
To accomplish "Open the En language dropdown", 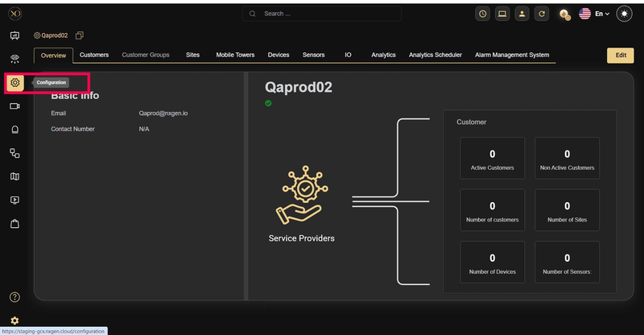I will [x=602, y=14].
